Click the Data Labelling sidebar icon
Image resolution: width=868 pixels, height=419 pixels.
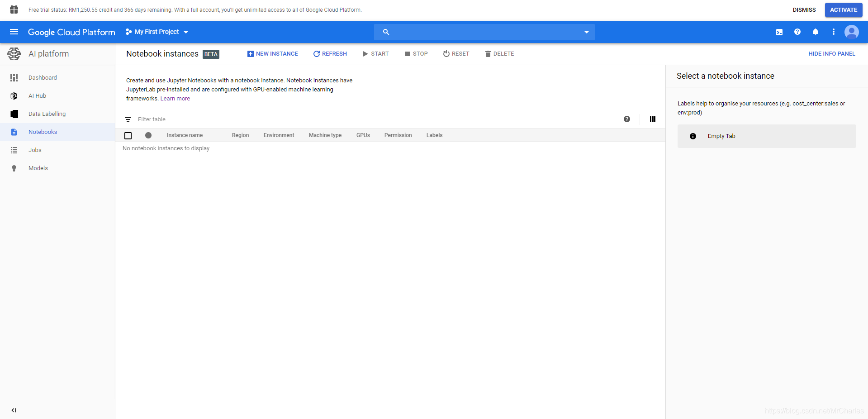[14, 114]
